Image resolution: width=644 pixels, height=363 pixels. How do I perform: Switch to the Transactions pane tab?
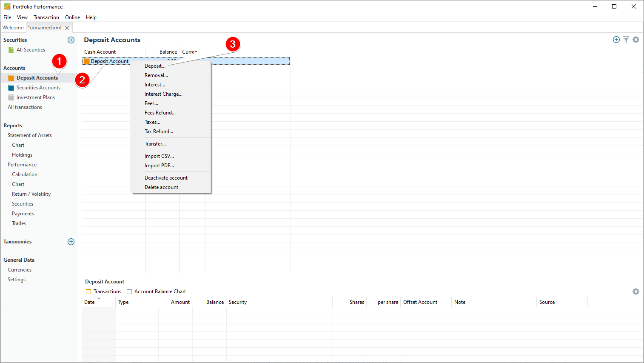[x=103, y=292]
